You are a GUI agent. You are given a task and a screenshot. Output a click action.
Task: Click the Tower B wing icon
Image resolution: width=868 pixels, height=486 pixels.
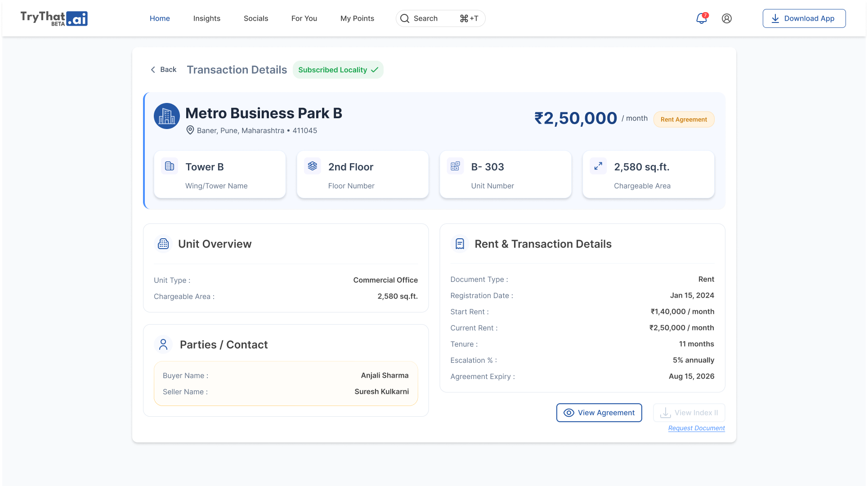click(x=170, y=166)
